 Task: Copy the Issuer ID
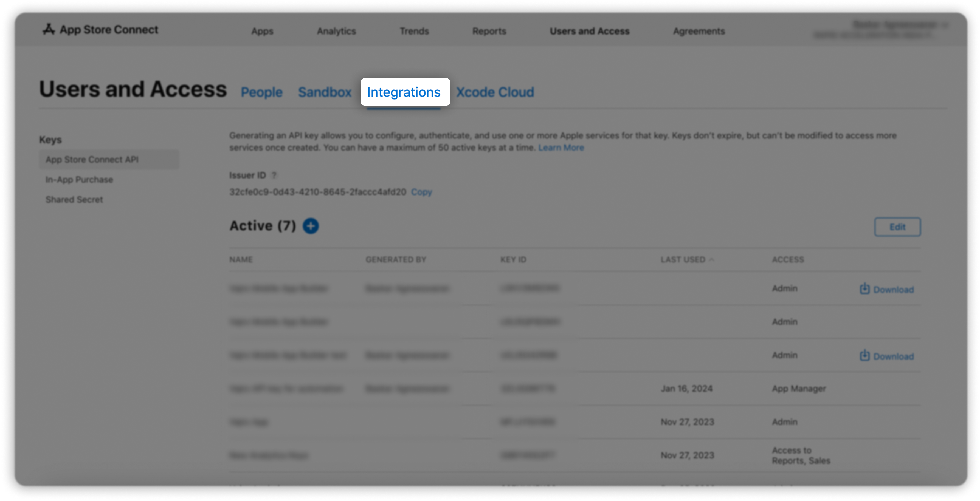(421, 192)
